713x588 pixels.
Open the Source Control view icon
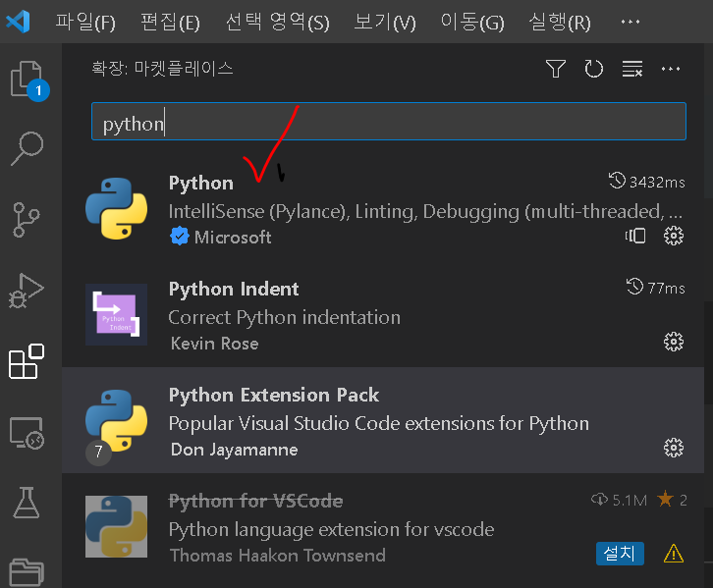(26, 220)
